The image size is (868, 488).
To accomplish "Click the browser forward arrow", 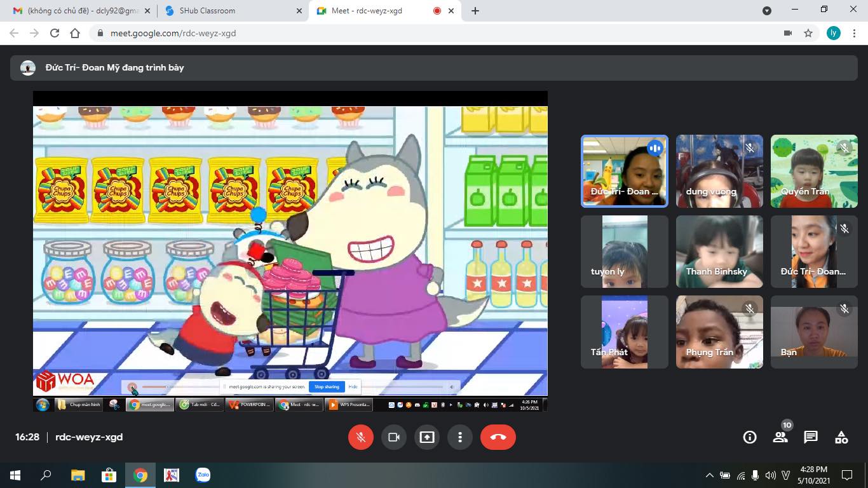I will [x=34, y=33].
